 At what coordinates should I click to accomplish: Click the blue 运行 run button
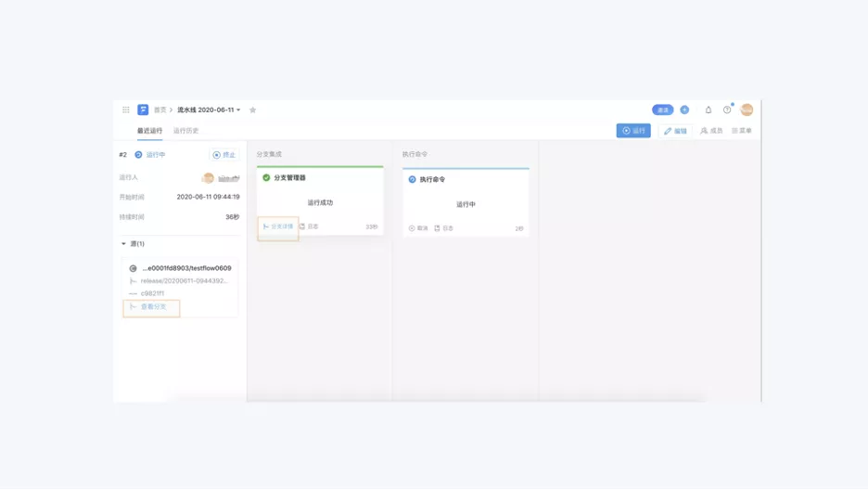[x=633, y=131]
